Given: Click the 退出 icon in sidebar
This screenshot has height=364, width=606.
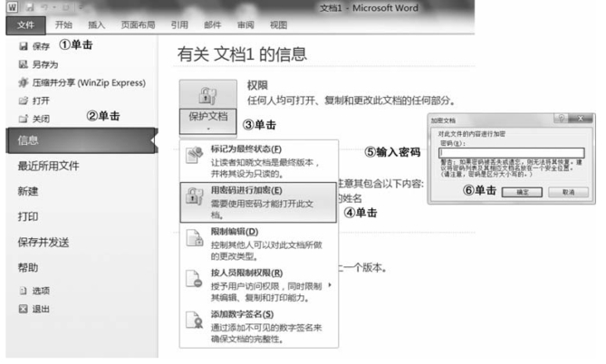Looking at the screenshot, I should [24, 309].
